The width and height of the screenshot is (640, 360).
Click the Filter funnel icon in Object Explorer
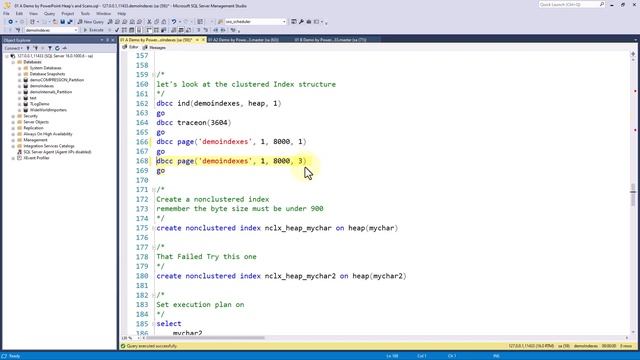pos(50,48)
